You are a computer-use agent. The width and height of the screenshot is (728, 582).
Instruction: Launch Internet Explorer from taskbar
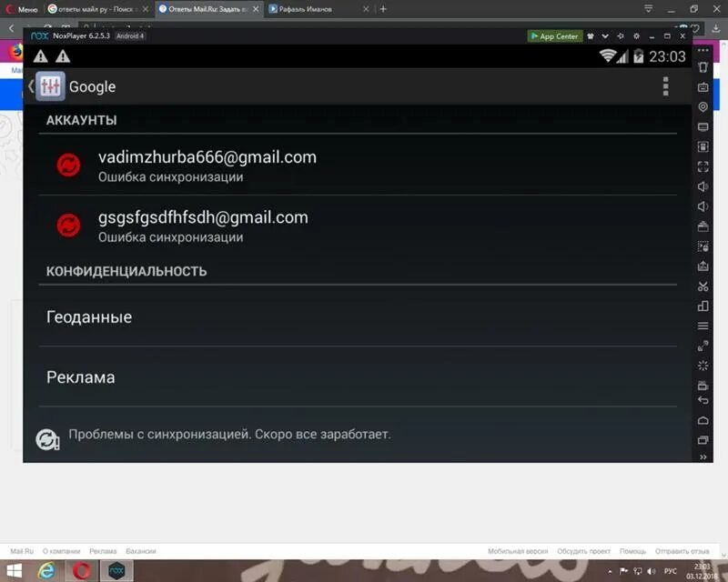pos(46,571)
